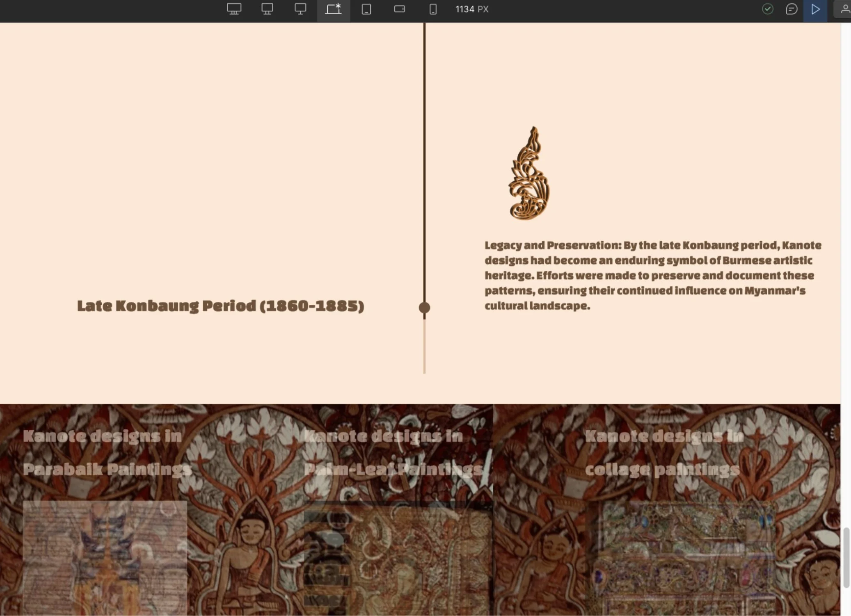Select the second large-desktop breakpoint icon

[267, 9]
